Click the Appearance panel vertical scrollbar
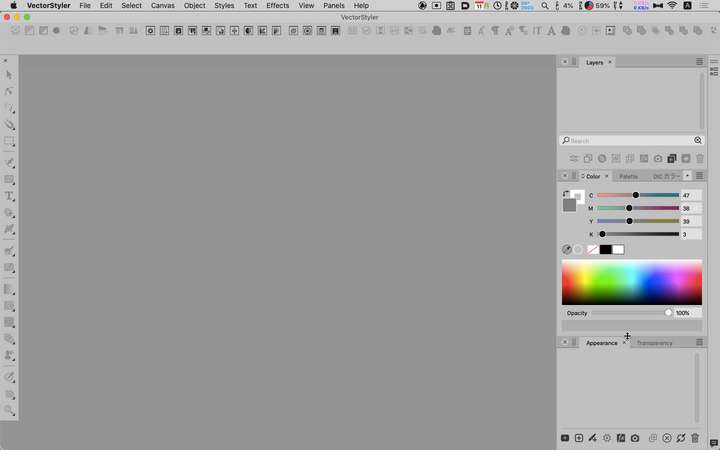Image resolution: width=720 pixels, height=450 pixels. coord(697,388)
